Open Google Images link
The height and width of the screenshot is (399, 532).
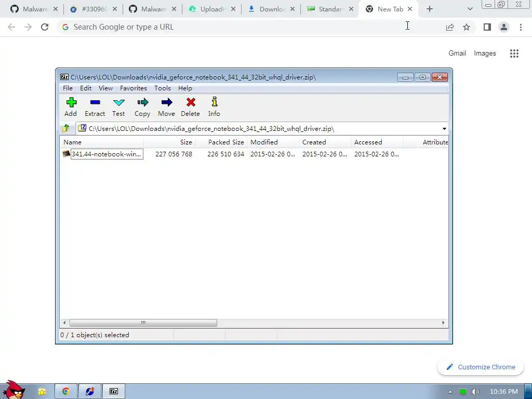click(485, 54)
